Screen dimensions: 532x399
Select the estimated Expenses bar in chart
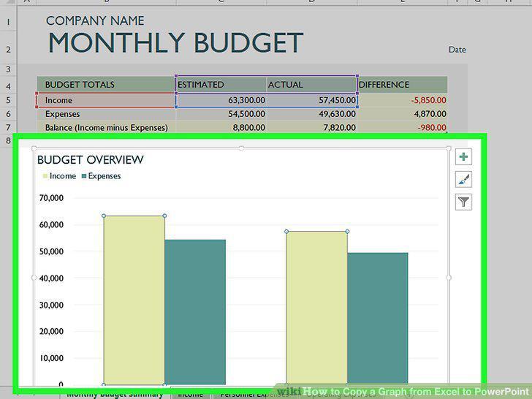[x=195, y=312]
